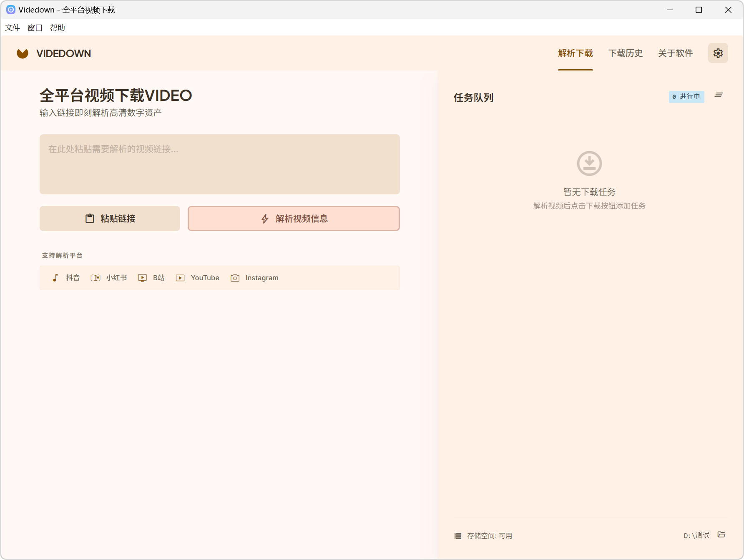Click the empty download queue arrow icon
This screenshot has height=560, width=744.
[x=589, y=163]
